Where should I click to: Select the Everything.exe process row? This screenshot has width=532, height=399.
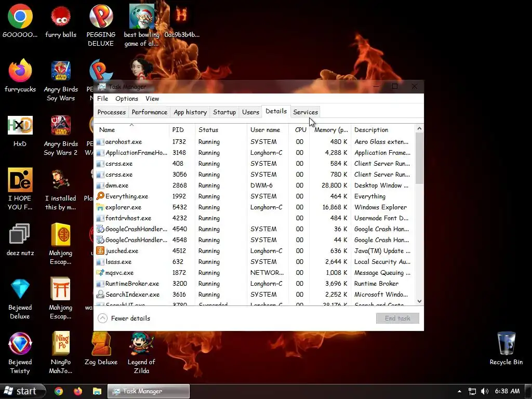click(x=255, y=196)
